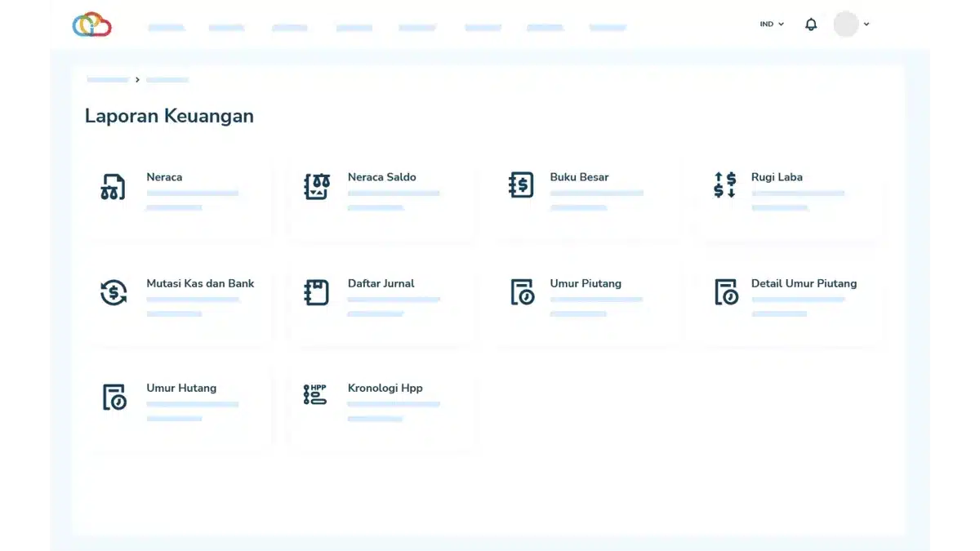Open notifications via the bell icon

pyautogui.click(x=811, y=24)
